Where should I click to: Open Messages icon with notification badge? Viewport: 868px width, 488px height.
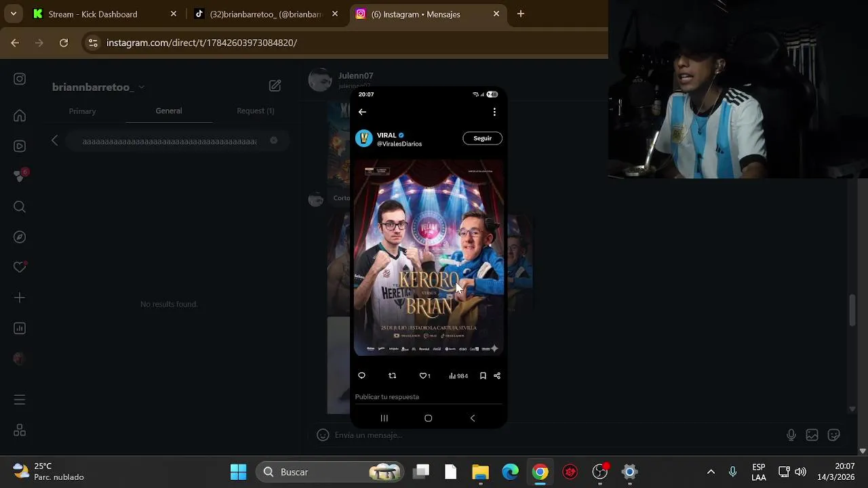coord(20,176)
